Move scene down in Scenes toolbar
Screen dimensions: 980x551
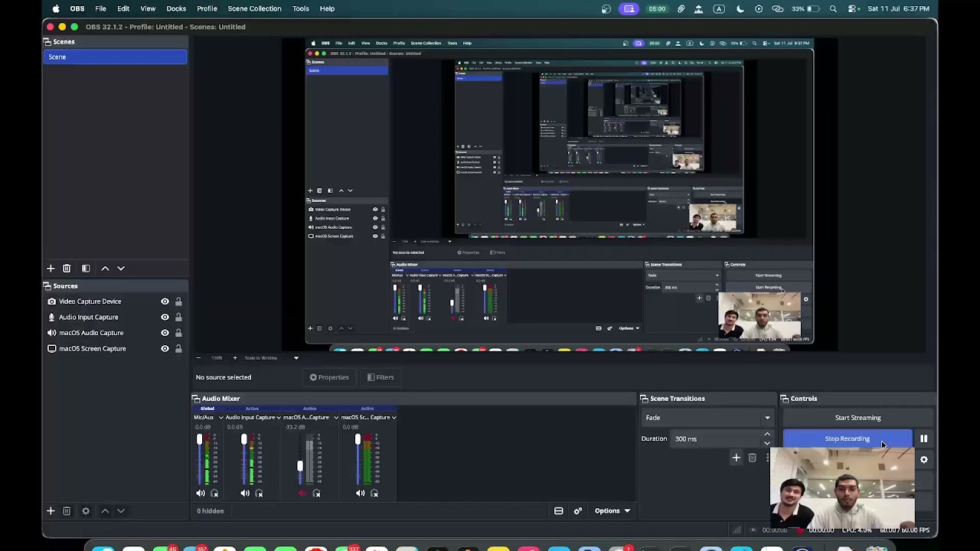click(x=121, y=269)
